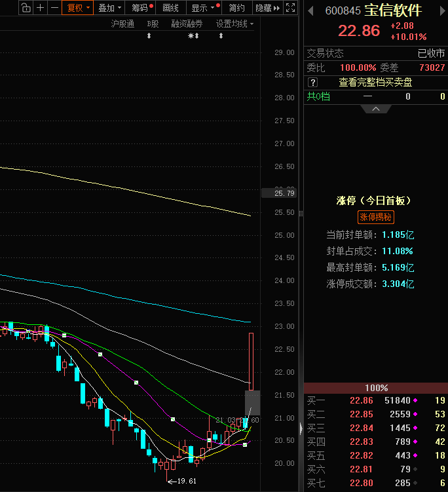Zoom out chart with minus icon
The image size is (448, 492).
click(55, 8)
